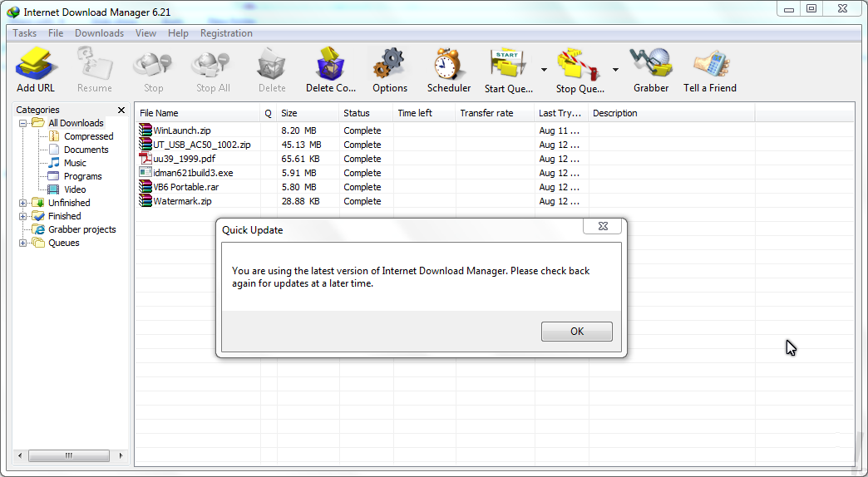
Task: Sort by Time left column header
Action: point(425,113)
